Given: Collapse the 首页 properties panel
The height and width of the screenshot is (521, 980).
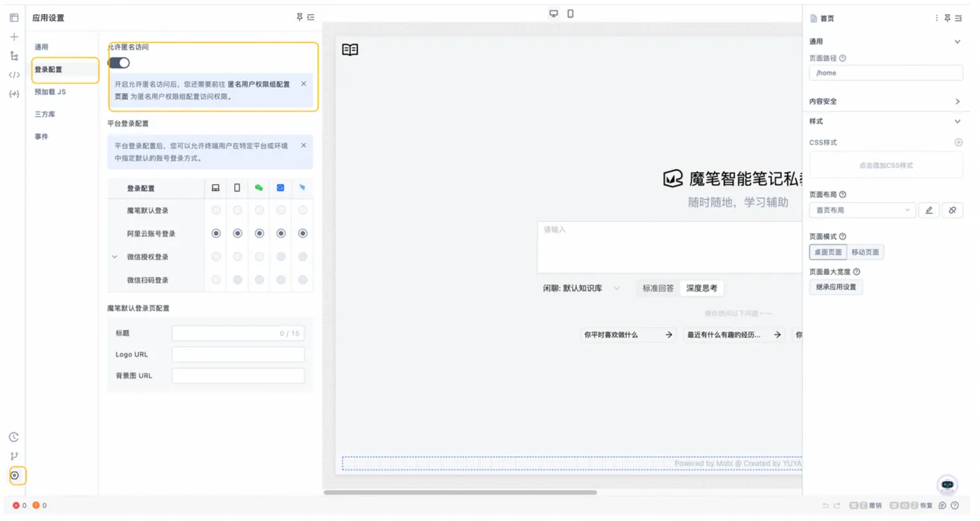Looking at the screenshot, I should 958,18.
